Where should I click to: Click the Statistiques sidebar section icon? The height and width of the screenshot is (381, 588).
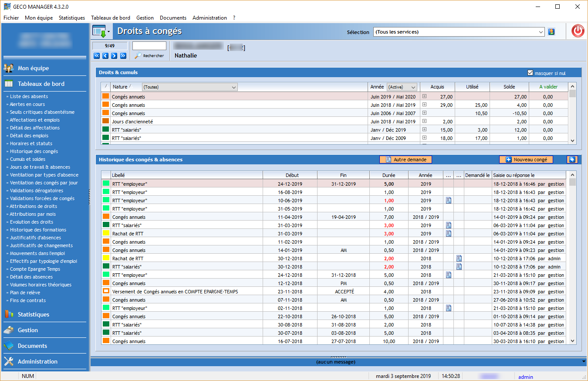tap(9, 314)
